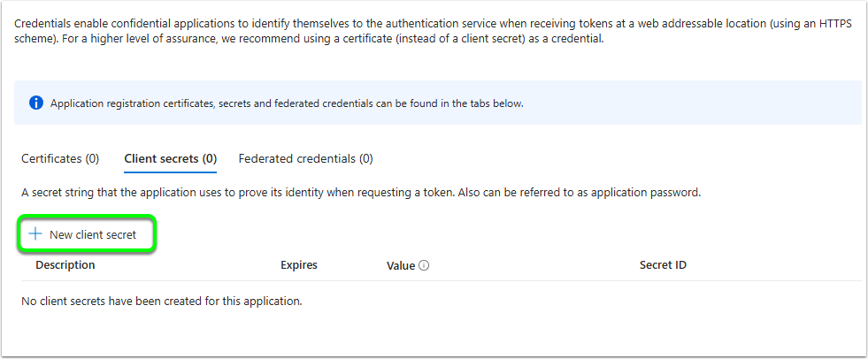868x359 pixels.
Task: Click the plus icon for new client secret
Action: (35, 234)
